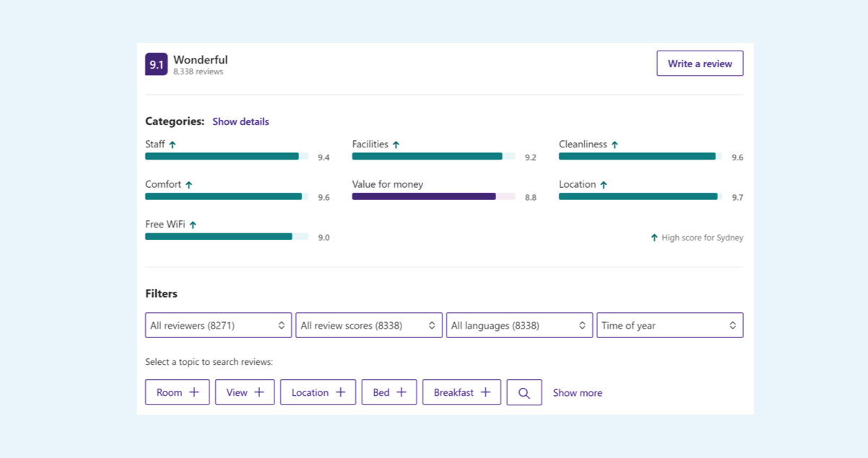Open the All reviewers dropdown

(218, 325)
